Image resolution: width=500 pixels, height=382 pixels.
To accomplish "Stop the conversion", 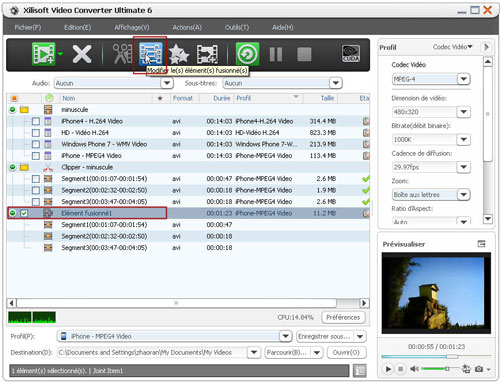I will point(304,54).
